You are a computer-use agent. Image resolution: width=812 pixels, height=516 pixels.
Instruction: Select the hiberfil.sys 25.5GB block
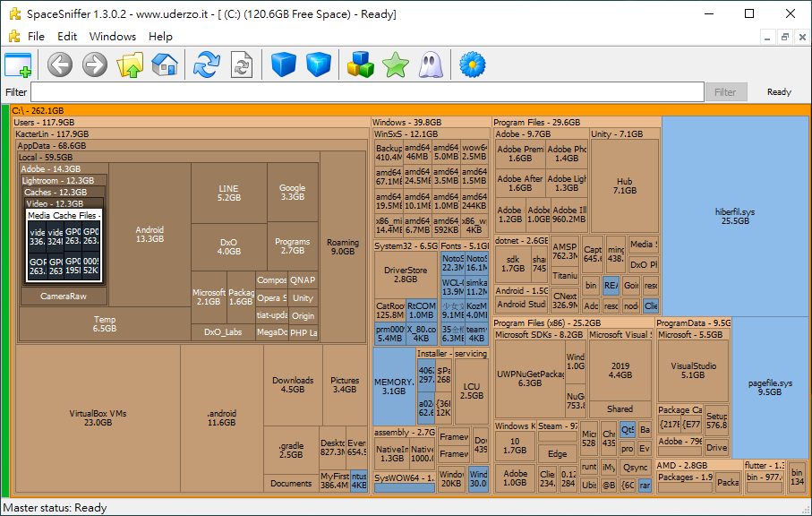(735, 215)
